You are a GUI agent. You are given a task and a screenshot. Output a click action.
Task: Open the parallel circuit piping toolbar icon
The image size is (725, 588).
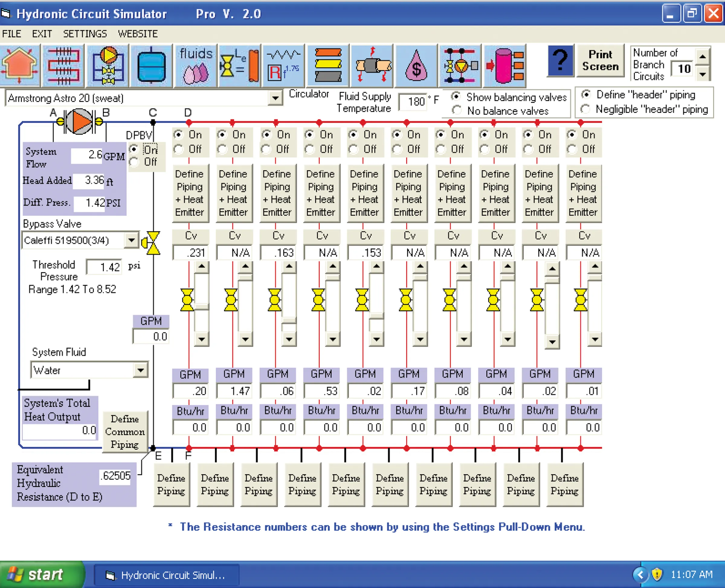[460, 66]
